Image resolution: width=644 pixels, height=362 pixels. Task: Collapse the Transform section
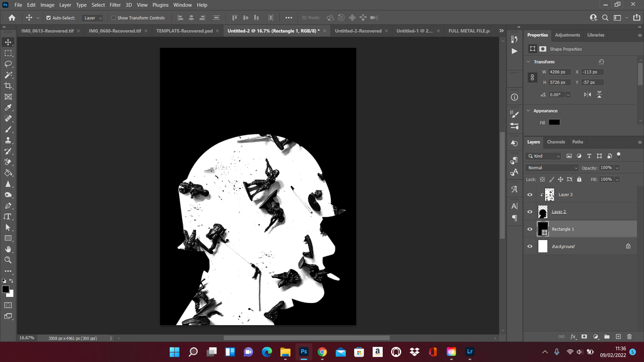[x=529, y=61]
